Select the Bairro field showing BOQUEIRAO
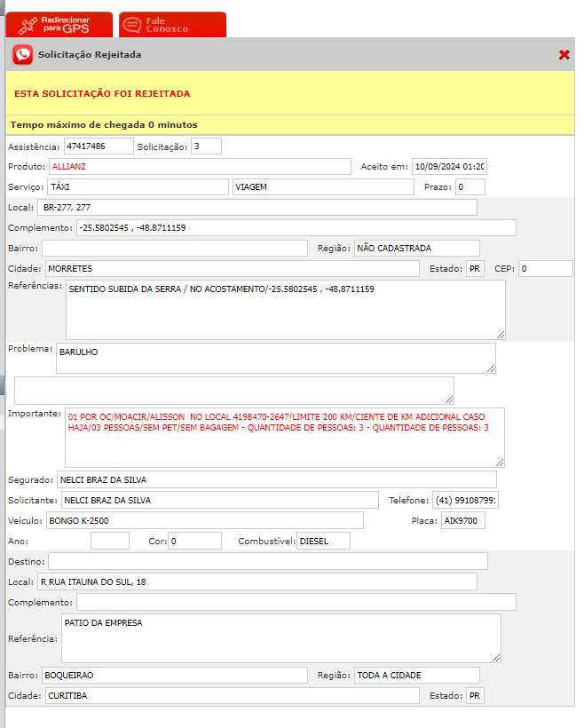Screen dimensions: 584x728 click(175, 675)
